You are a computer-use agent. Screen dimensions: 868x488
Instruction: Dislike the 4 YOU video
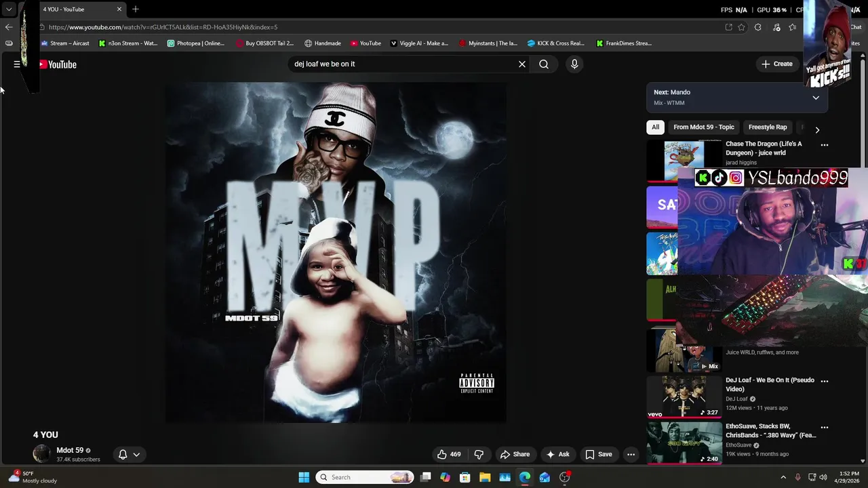[x=479, y=454]
